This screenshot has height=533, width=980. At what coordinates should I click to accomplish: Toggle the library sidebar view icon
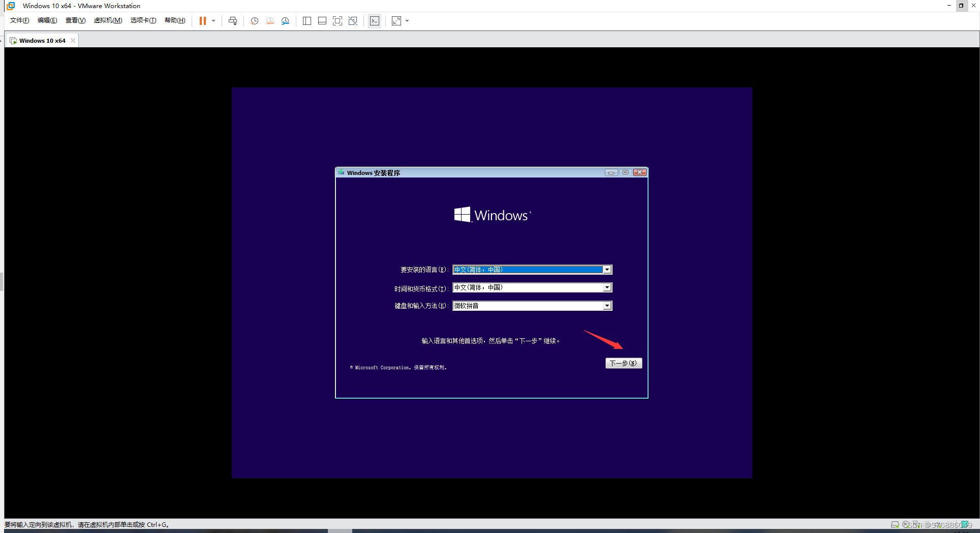307,21
